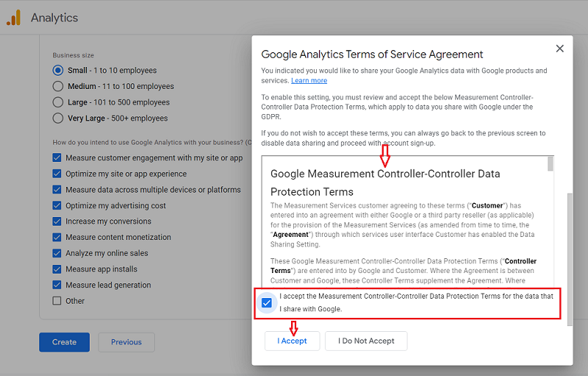Uncheck Measure lead generation
Image resolution: width=588 pixels, height=376 pixels.
click(57, 285)
